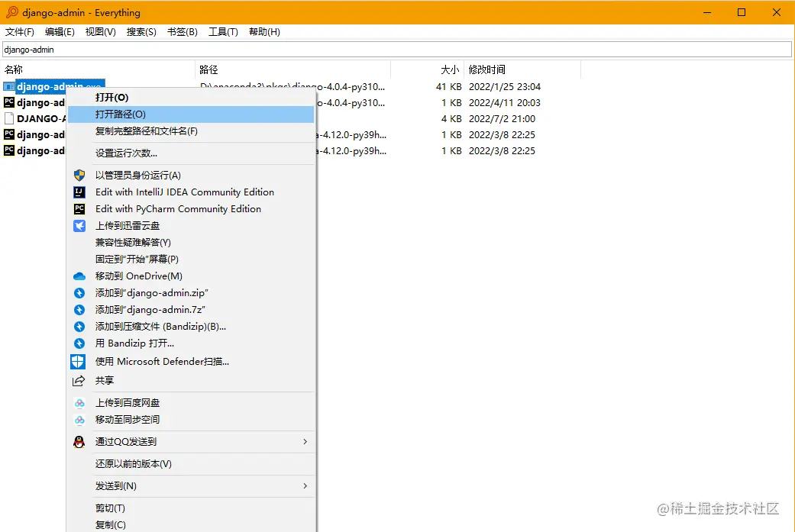Choose 打开路径(O) in the context menu
The width and height of the screenshot is (795, 532).
point(191,114)
